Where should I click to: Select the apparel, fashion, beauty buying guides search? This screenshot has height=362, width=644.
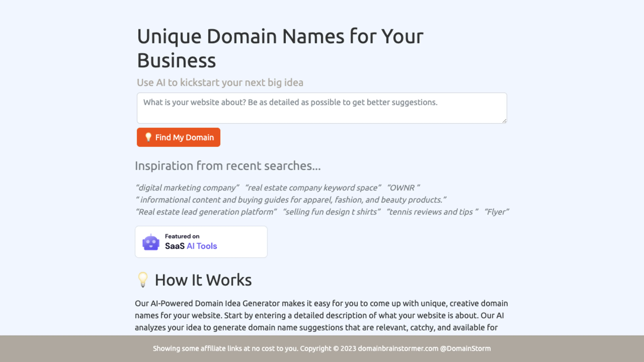291,200
